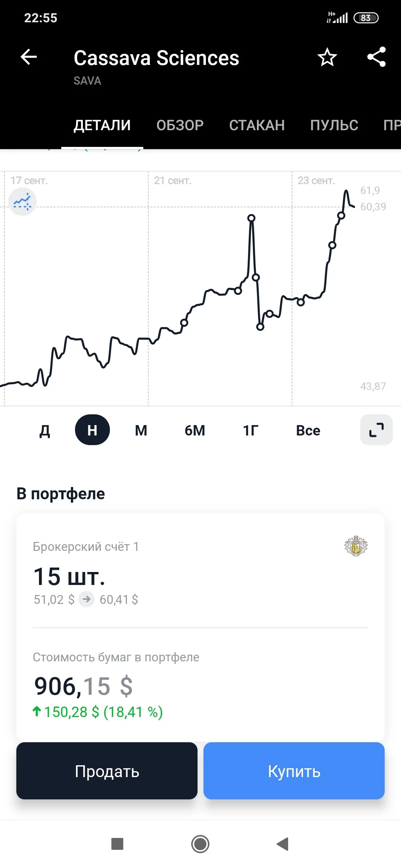Tap the brokerage account emblem icon
Image resolution: width=401 pixels, height=868 pixels.
click(x=356, y=546)
